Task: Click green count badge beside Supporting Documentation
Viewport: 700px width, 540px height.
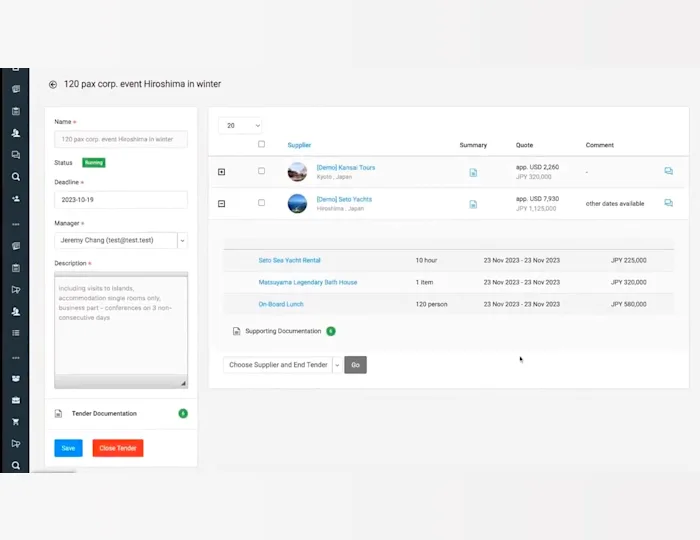Action: pos(331,331)
